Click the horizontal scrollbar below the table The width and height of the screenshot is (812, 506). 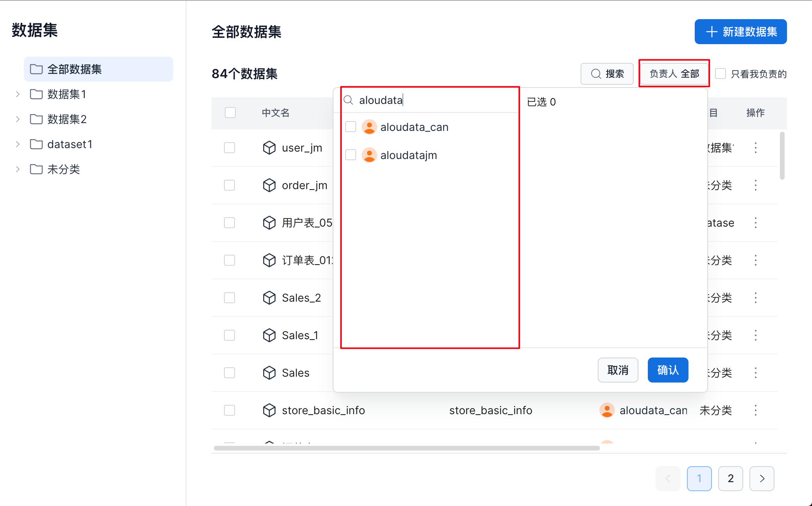tap(407, 448)
